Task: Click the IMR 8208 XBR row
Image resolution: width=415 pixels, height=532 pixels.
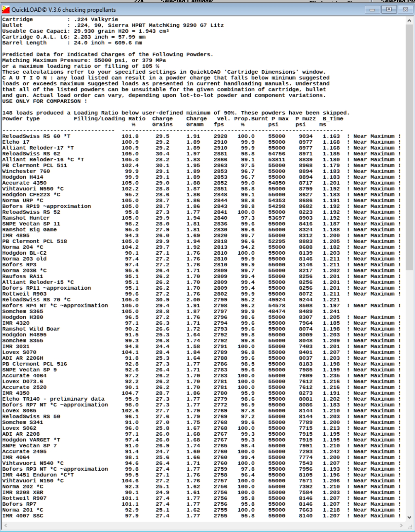Action: pos(201,492)
